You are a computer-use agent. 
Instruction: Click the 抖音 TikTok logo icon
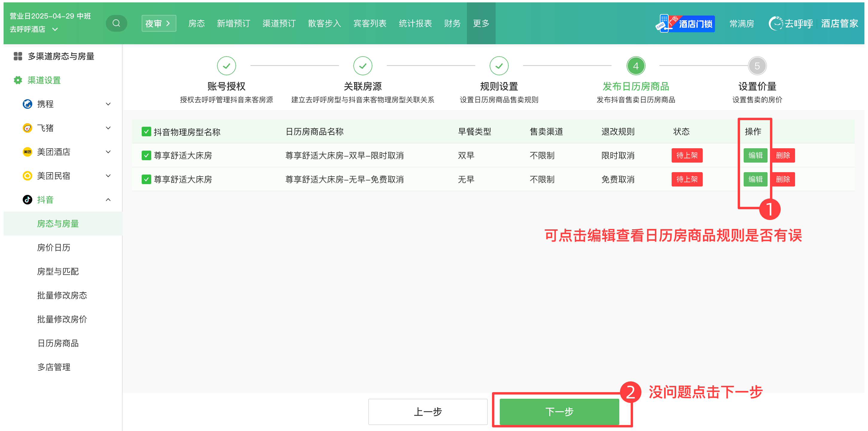pyautogui.click(x=27, y=199)
